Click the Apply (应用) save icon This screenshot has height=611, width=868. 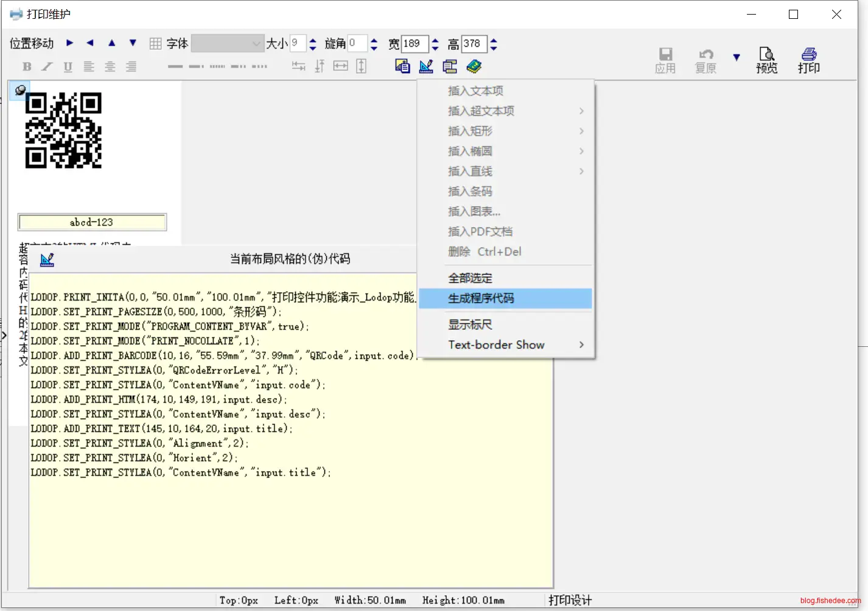click(x=665, y=60)
